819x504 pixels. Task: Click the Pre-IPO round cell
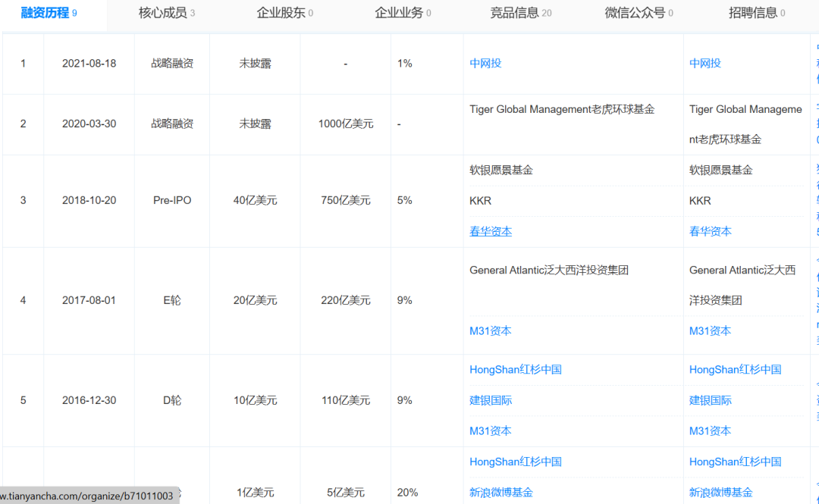coord(172,200)
